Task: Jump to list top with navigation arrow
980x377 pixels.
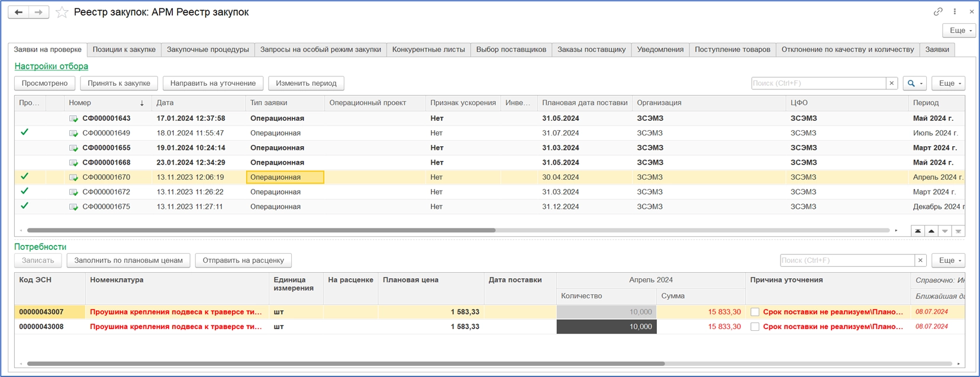Action: pos(918,231)
